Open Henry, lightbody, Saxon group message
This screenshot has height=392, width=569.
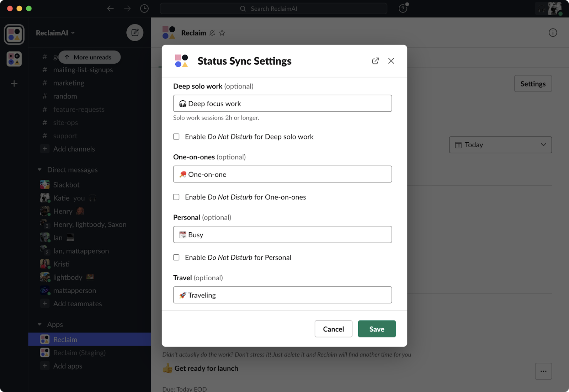tap(89, 224)
